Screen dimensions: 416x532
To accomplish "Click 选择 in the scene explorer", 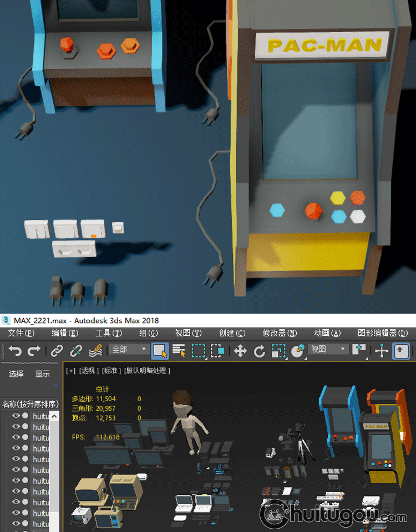I will pos(16,374).
